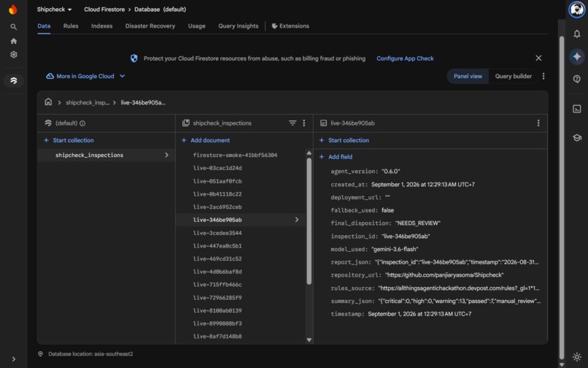Click the home icon in path breadcrumb
The height and width of the screenshot is (368, 588).
pyautogui.click(x=48, y=101)
